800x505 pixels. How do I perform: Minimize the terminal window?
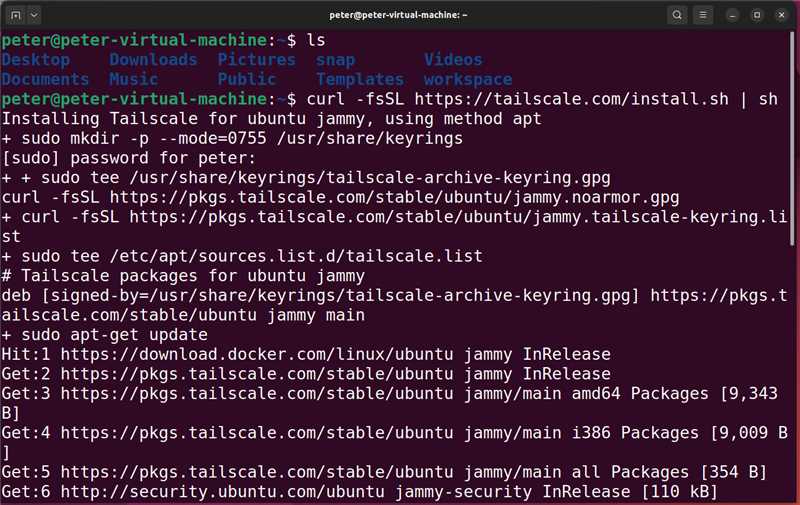734,15
